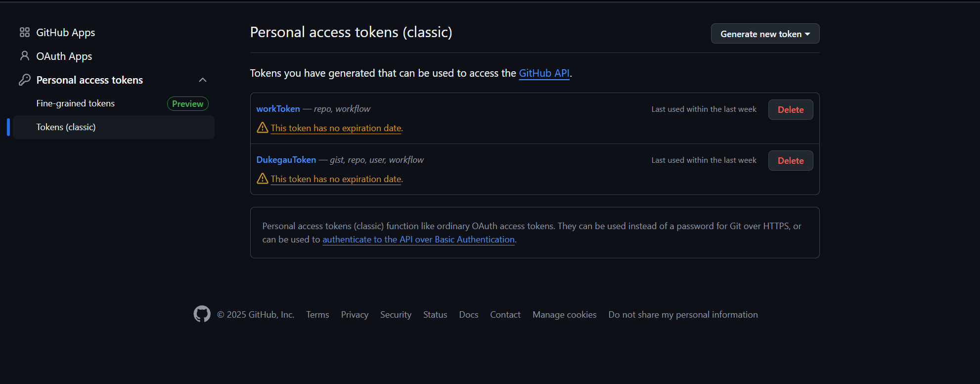The image size is (980, 384).
Task: Click the GitHub Apps grid icon
Action: tap(24, 33)
